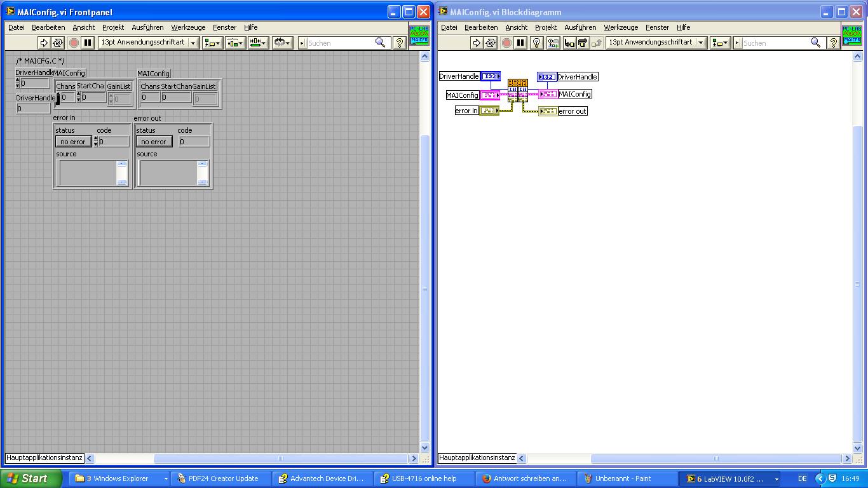Select DriverHandle I32 output terminal
This screenshot has width=868, height=488.
coord(547,76)
